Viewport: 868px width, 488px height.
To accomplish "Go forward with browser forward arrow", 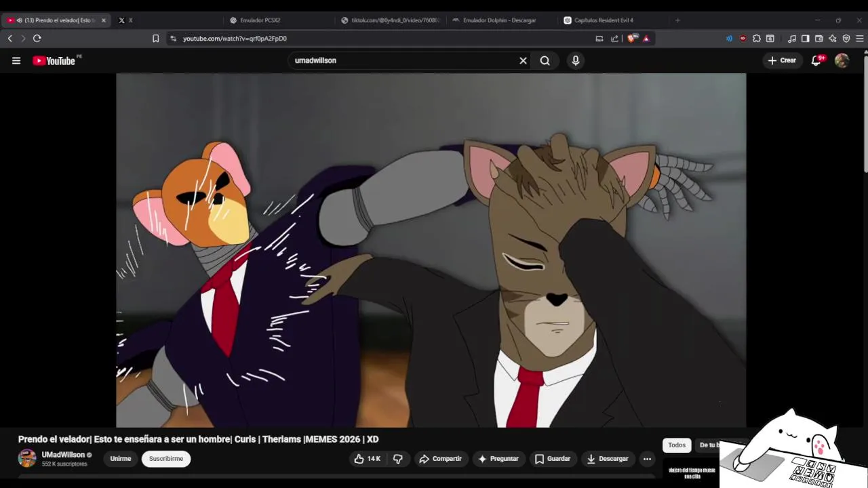I will click(22, 39).
